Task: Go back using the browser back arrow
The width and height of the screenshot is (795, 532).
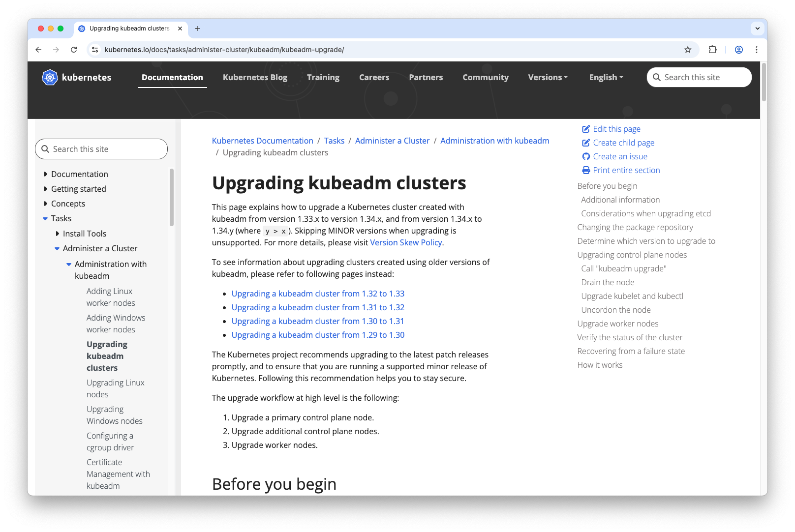Action: [x=38, y=50]
